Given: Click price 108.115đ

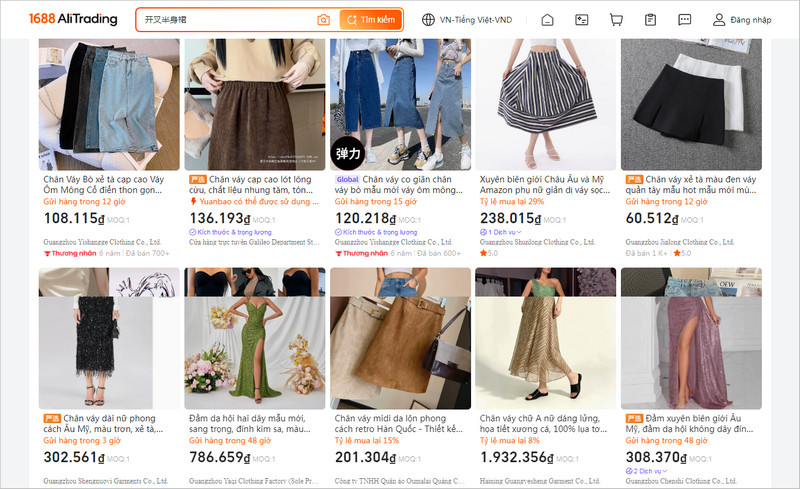Looking at the screenshot, I should (74, 218).
